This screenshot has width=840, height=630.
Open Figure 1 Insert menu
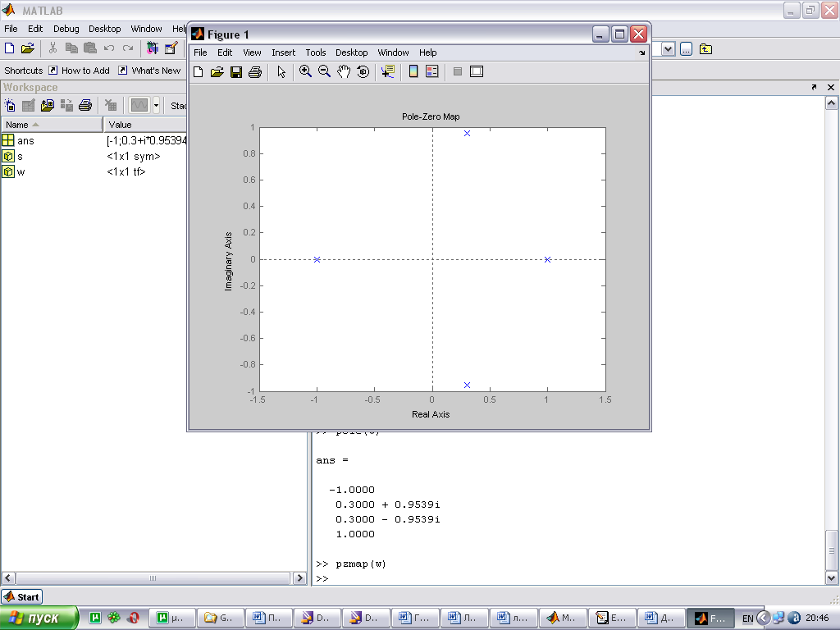point(283,52)
